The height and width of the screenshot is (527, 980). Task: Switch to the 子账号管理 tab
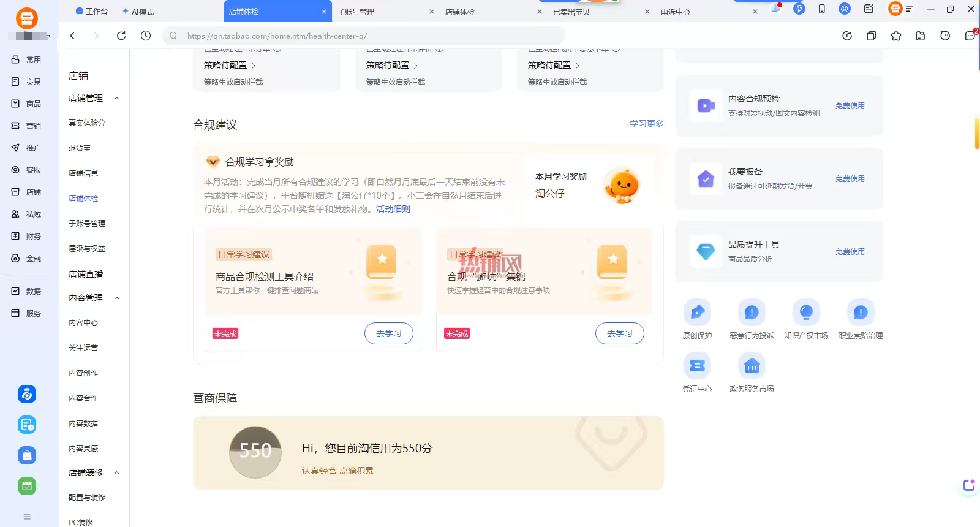[x=356, y=12]
